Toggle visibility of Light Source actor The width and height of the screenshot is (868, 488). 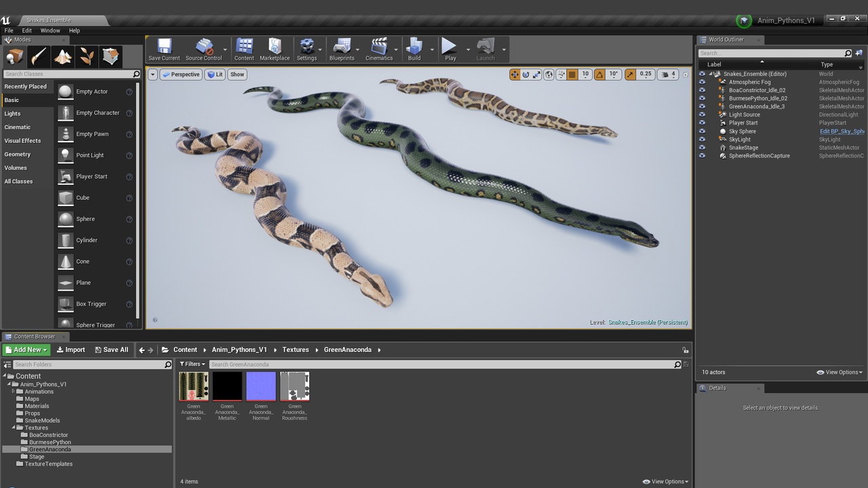[702, 115]
